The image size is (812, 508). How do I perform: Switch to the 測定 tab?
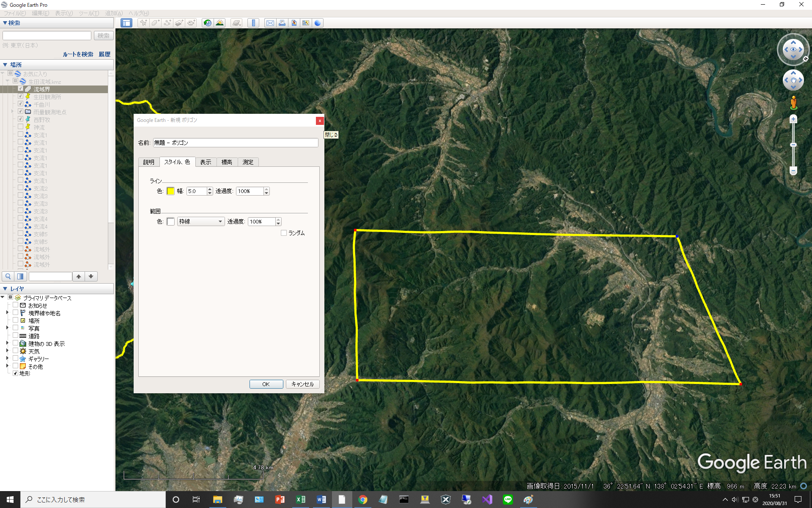[248, 162]
